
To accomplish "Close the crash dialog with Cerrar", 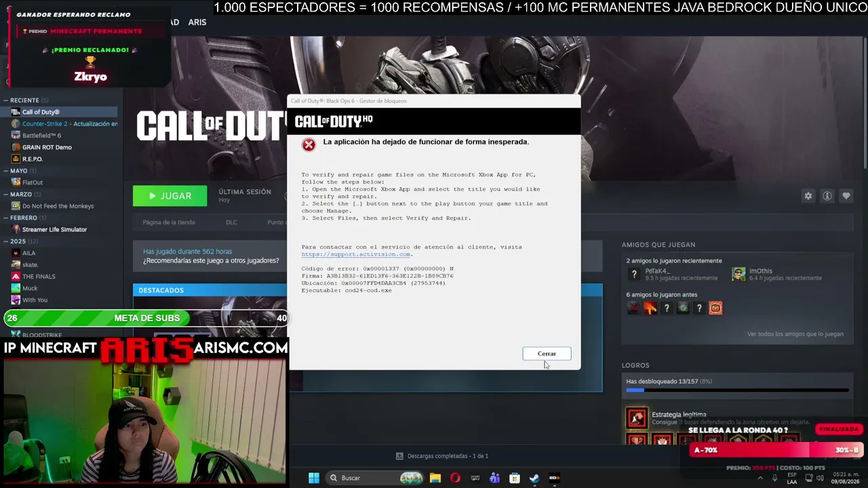I will click(547, 354).
